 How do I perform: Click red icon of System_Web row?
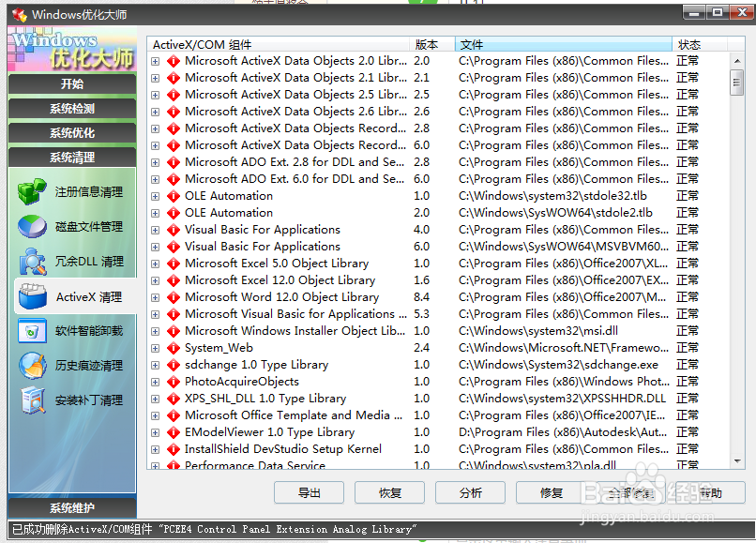coord(174,348)
